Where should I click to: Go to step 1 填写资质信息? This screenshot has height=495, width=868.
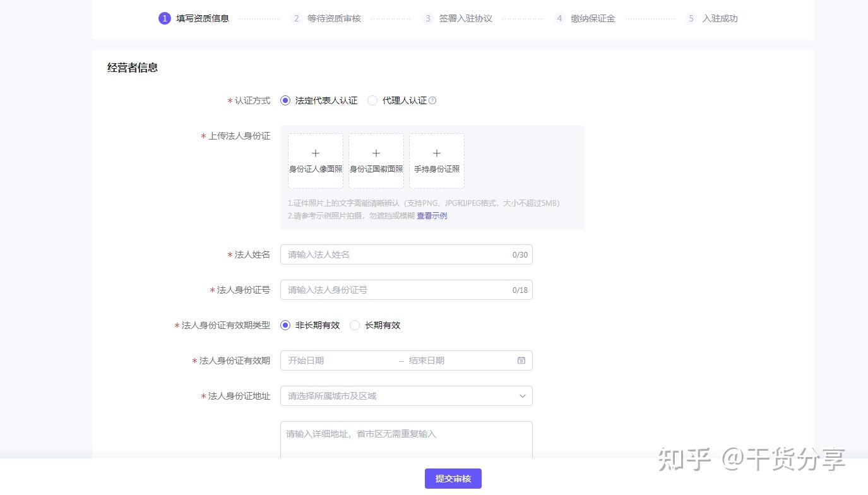pos(194,18)
